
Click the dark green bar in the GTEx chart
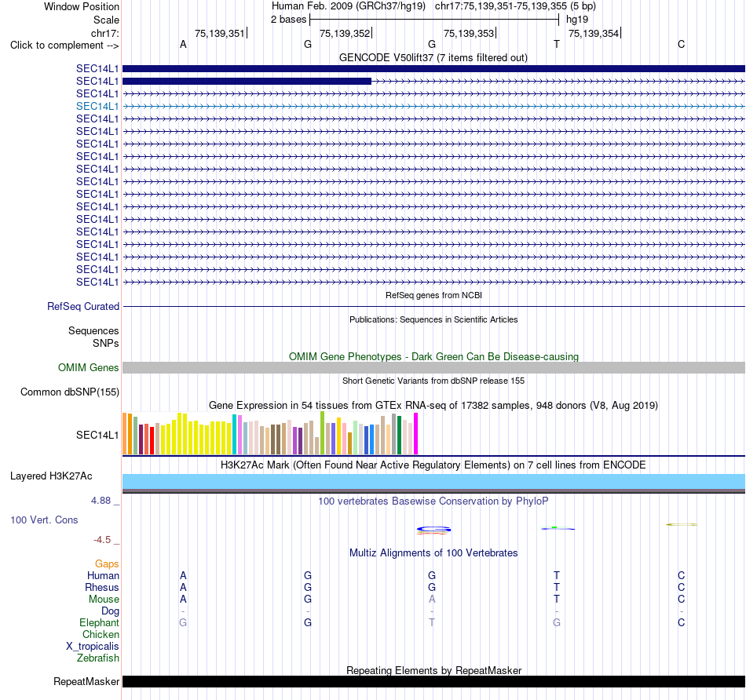point(400,435)
